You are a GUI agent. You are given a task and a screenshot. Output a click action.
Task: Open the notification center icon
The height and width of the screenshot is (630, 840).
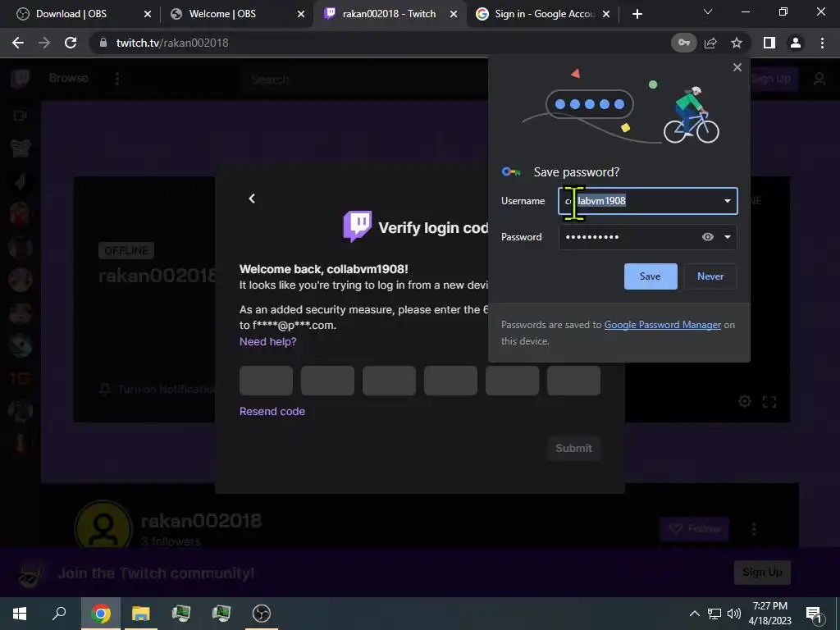click(x=814, y=614)
